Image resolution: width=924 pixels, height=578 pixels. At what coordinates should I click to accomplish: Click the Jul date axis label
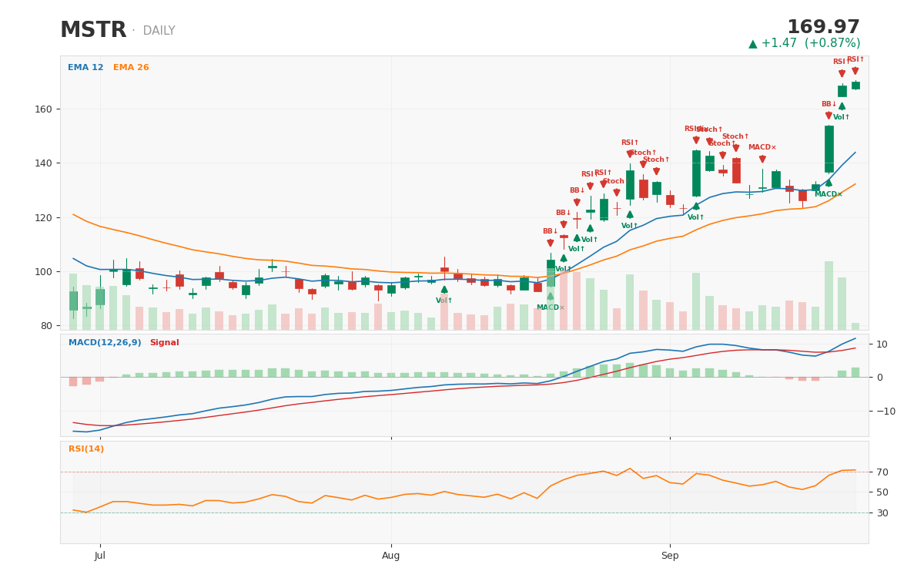point(100,556)
